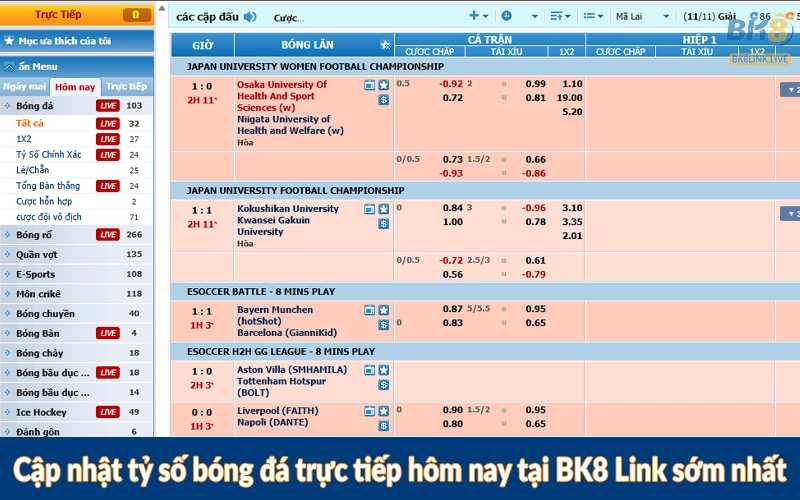This screenshot has width=800, height=500.
Task: Open Môn crikê category
Action: (77, 294)
